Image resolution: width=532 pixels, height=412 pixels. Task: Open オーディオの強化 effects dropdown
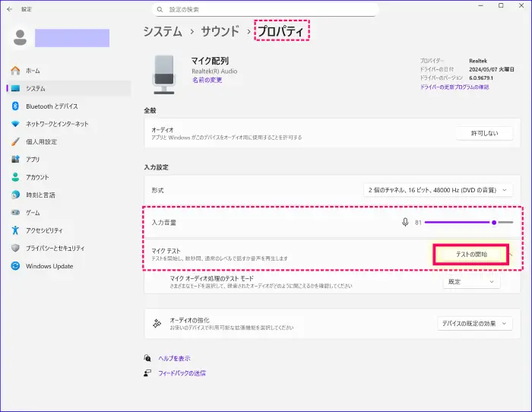coord(475,323)
